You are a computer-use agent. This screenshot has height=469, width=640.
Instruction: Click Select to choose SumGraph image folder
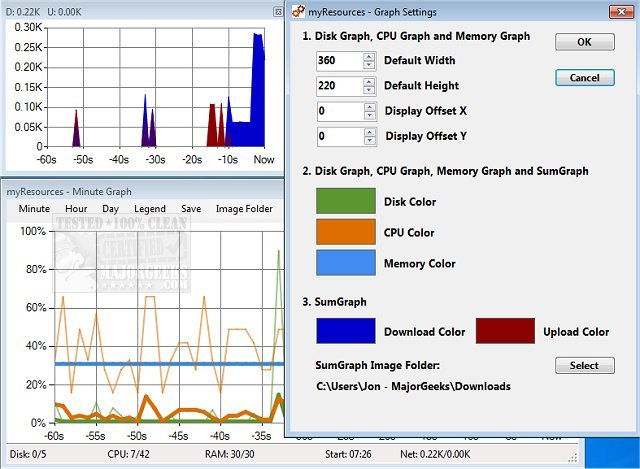[584, 365]
